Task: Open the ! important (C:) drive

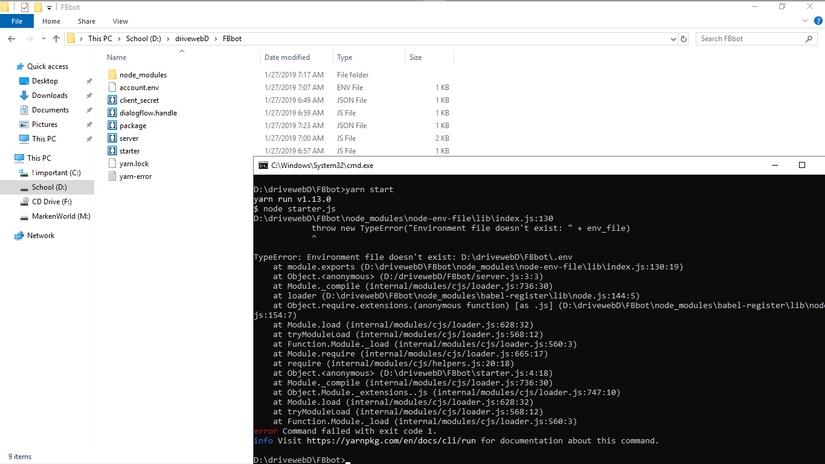Action: coord(56,173)
